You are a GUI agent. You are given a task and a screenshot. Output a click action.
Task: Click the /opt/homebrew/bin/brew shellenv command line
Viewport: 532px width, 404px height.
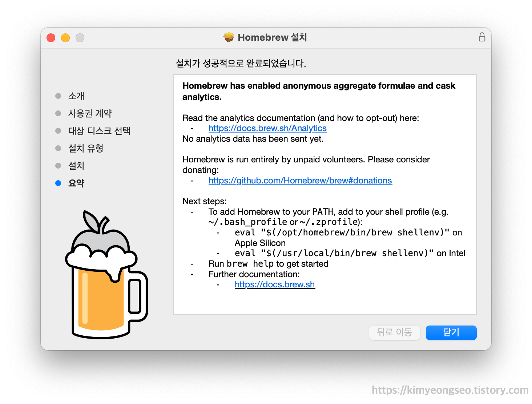click(x=348, y=238)
